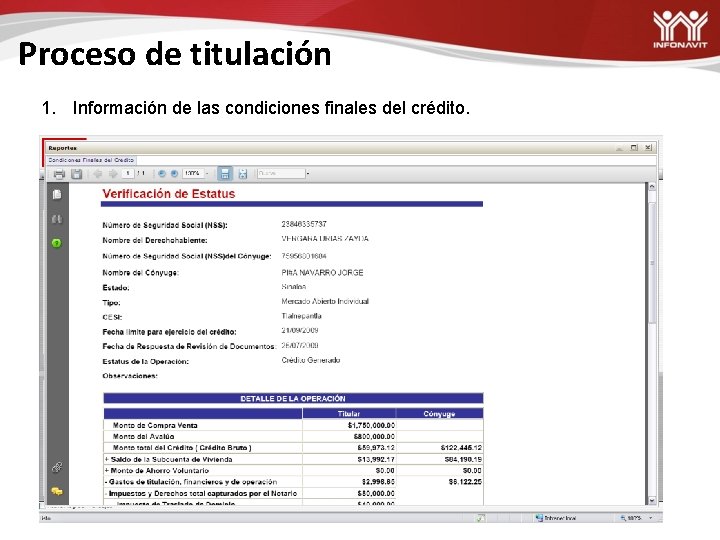Click the $800,000.00 Avalúo amount
Image resolution: width=720 pixels, height=540 pixels.
[374, 437]
